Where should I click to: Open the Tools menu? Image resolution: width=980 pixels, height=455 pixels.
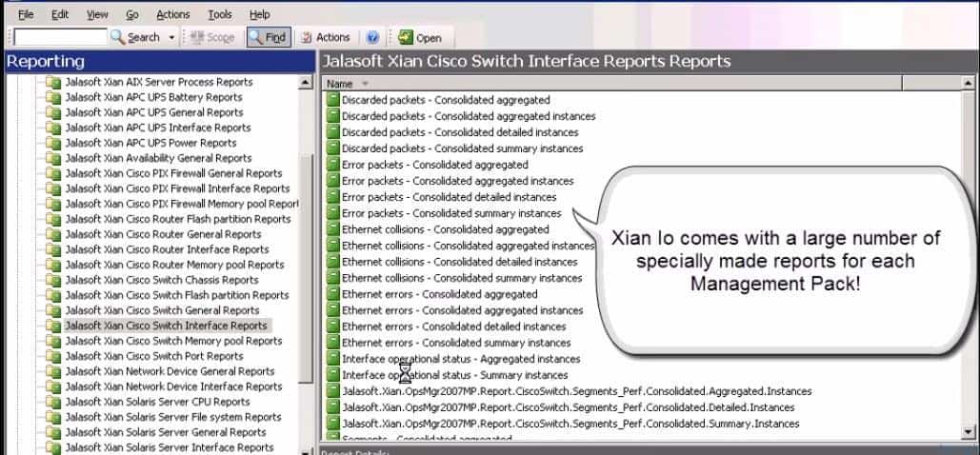pyautogui.click(x=219, y=13)
